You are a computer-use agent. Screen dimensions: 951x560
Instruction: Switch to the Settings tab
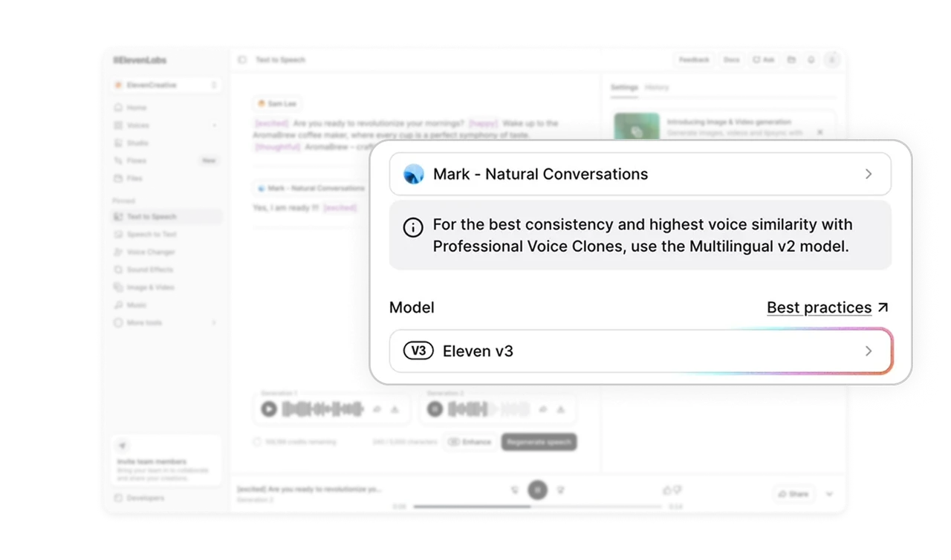(624, 88)
